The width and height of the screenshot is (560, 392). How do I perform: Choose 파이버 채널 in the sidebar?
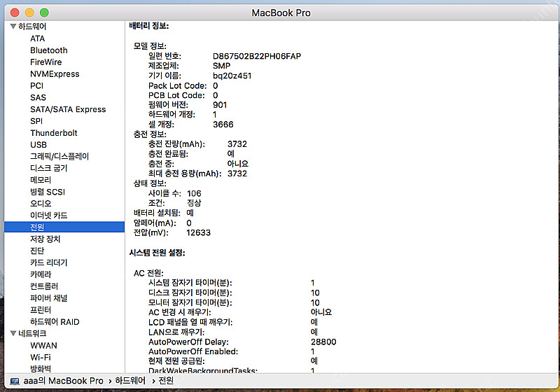pyautogui.click(x=49, y=297)
